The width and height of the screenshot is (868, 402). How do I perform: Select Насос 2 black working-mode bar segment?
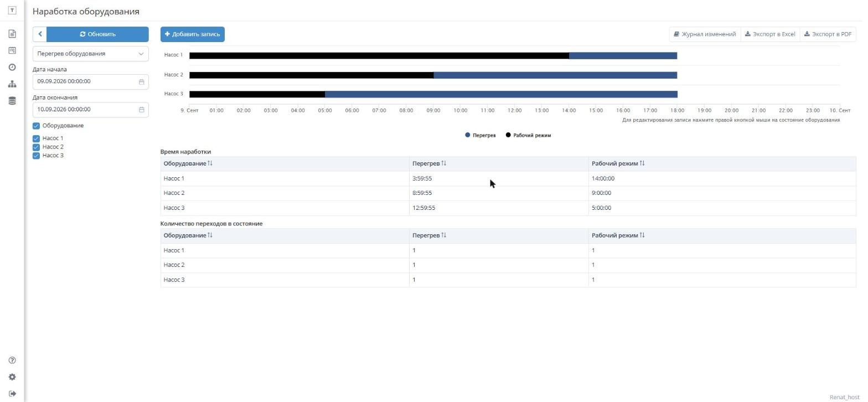311,75
